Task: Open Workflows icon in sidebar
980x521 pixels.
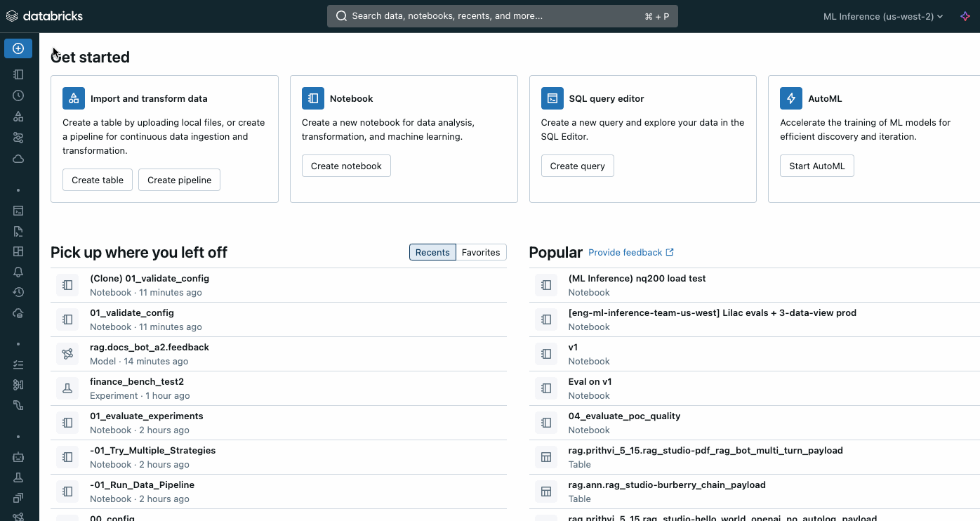Action: point(18,138)
